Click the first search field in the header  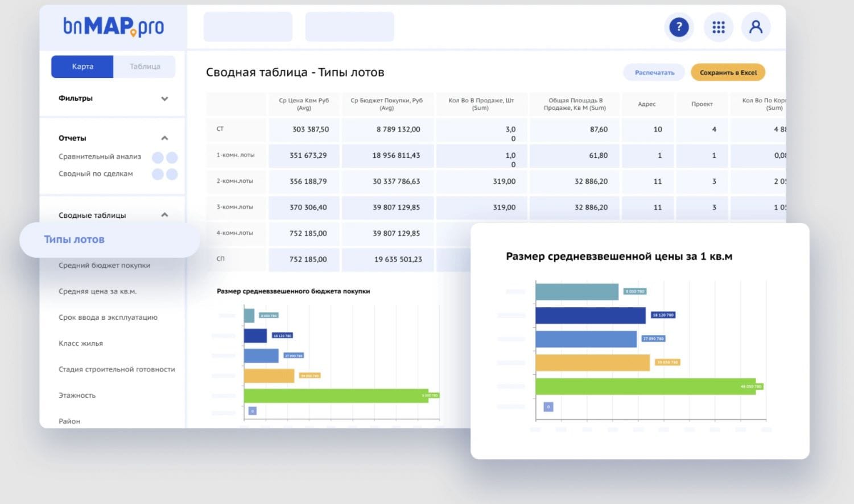point(248,26)
